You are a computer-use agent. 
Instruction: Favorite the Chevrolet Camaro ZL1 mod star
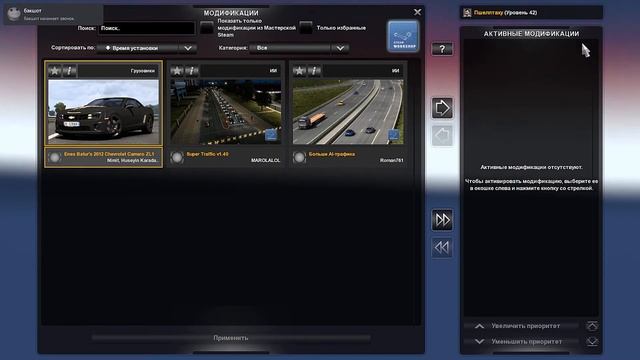click(54, 71)
